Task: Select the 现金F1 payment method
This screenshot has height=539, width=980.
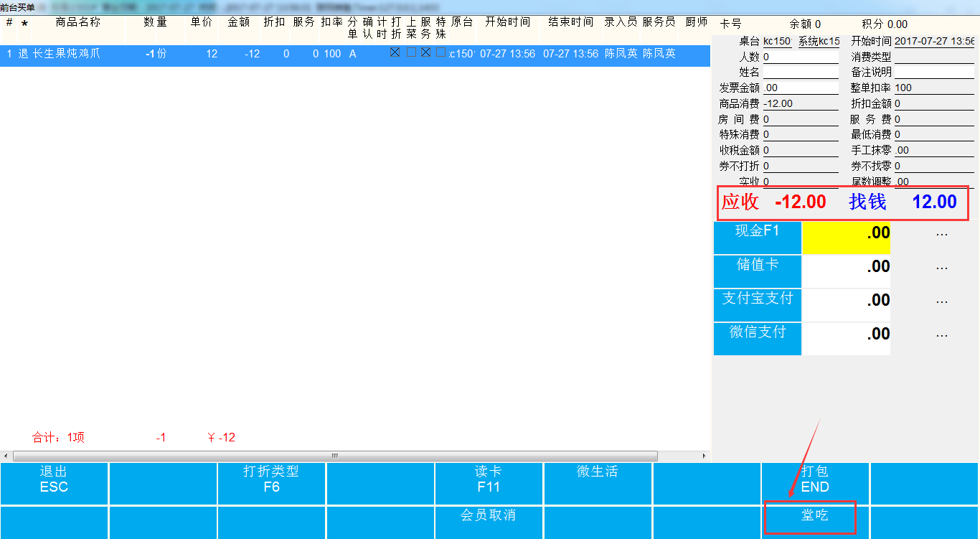Action: coord(757,238)
